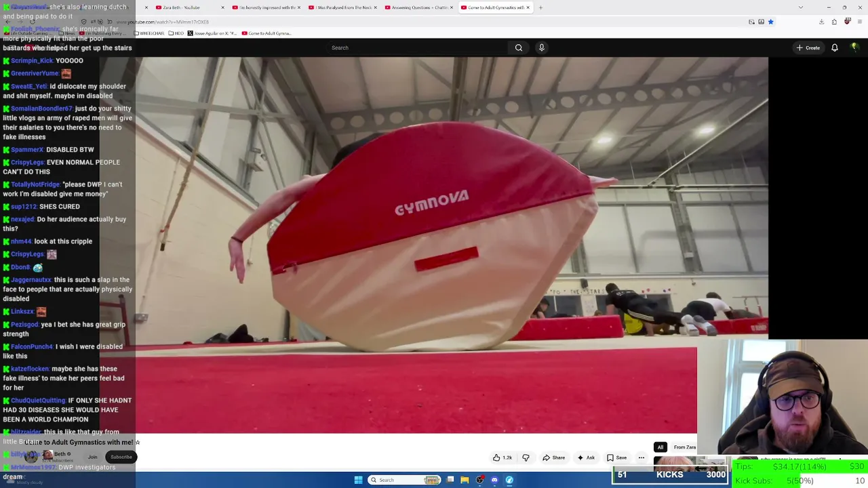Open the HDD bookmarks folder
Viewport: 868px width, 488px height.
(176, 33)
